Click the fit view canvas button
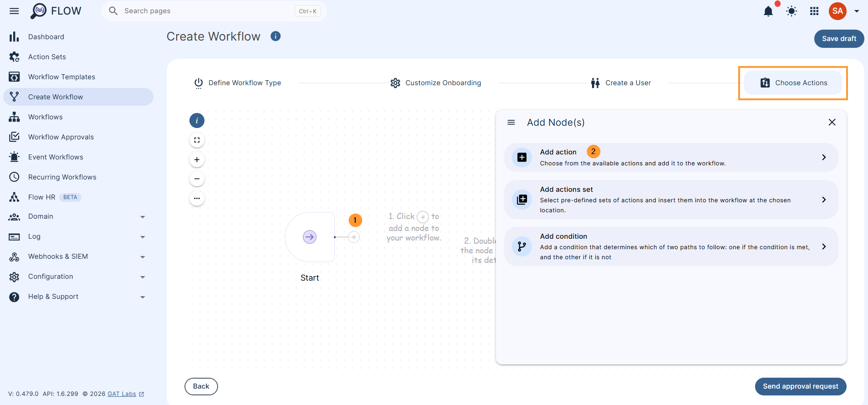Screen dimensions: 868x405 [x=197, y=140]
